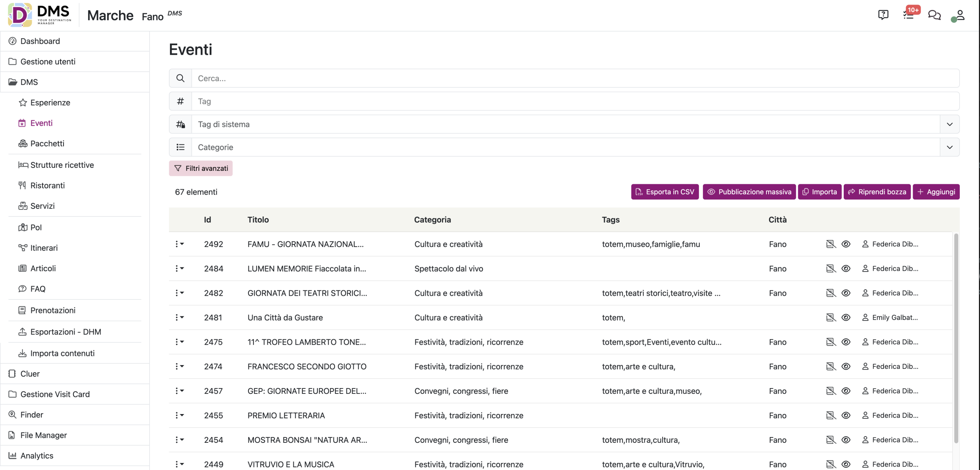Image resolution: width=980 pixels, height=470 pixels.
Task: Expand the Categorie dropdown arrow
Action: [949, 147]
